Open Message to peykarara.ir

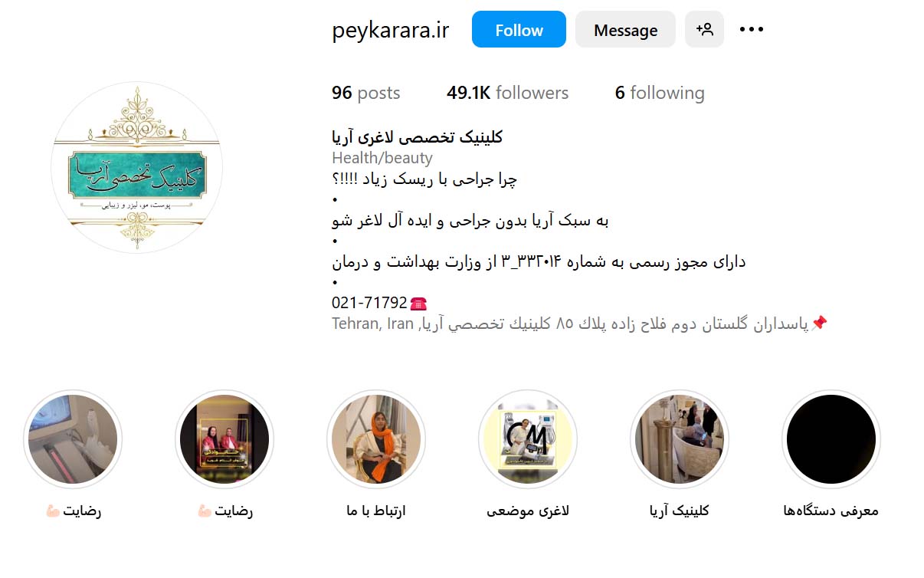625,30
